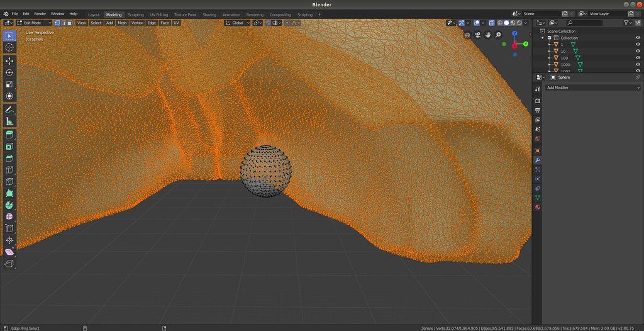Image resolution: width=644 pixels, height=331 pixels.
Task: Select the Extrude Region tool
Action: [x=9, y=135]
